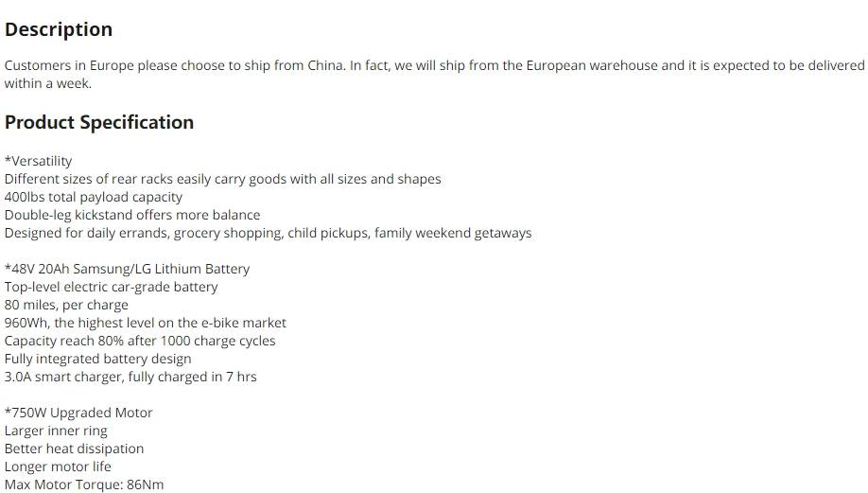Image resolution: width=868 pixels, height=493 pixels.
Task: Click the 960Wh highest level line
Action: tap(146, 323)
